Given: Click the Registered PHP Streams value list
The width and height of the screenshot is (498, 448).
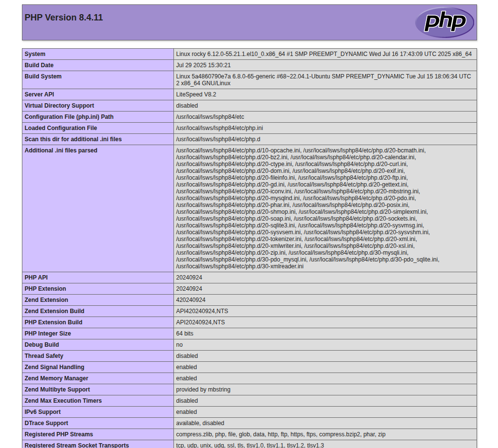Looking at the screenshot, I should tap(281, 434).
